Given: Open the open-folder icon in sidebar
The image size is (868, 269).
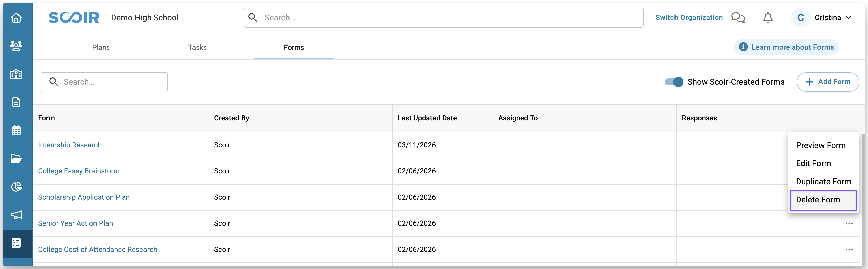Looking at the screenshot, I should 16,158.
